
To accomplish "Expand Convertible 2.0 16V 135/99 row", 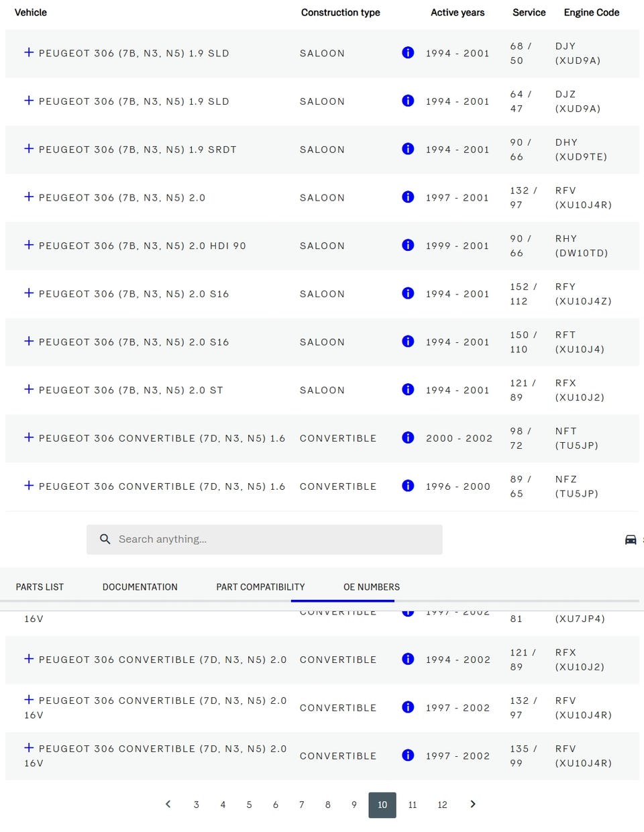I will pyautogui.click(x=29, y=748).
